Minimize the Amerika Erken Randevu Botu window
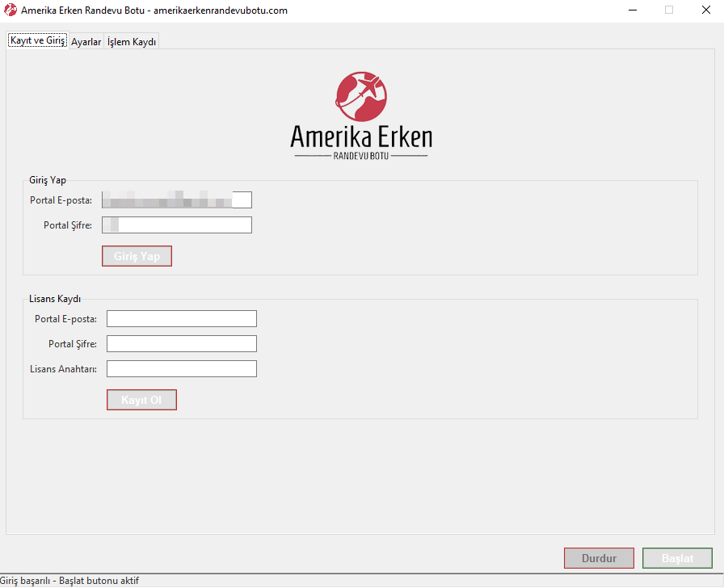The height and width of the screenshot is (588, 724). coord(631,10)
